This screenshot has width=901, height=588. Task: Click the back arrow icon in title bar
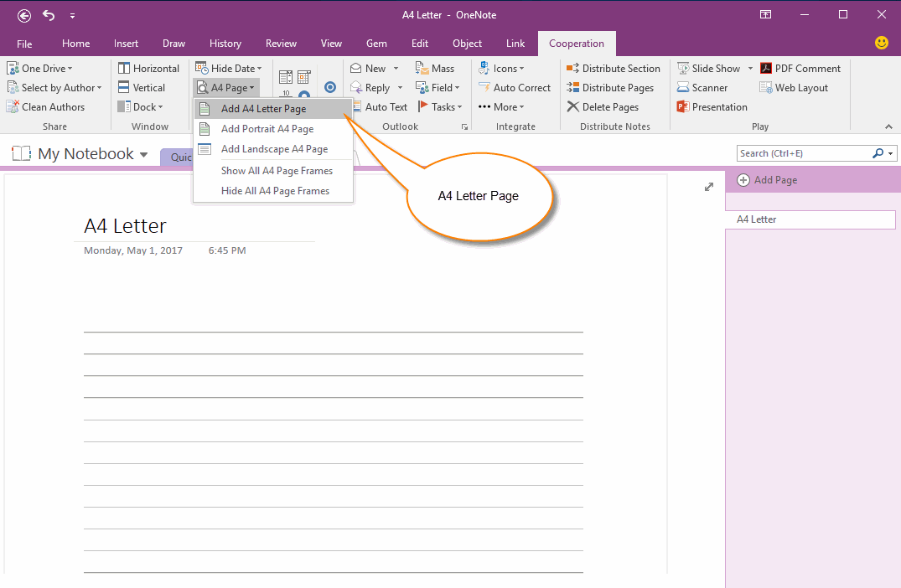(24, 16)
